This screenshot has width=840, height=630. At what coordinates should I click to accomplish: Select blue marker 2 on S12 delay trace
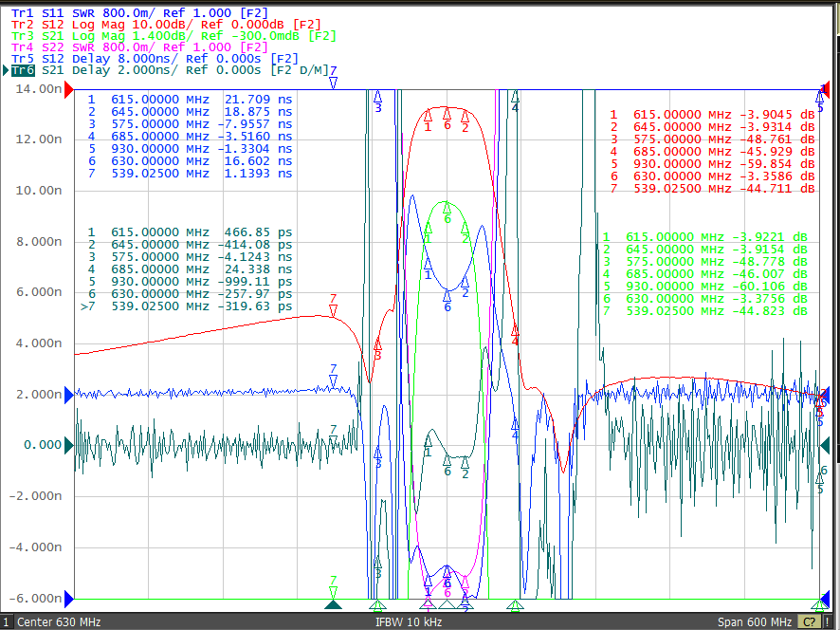click(465, 281)
